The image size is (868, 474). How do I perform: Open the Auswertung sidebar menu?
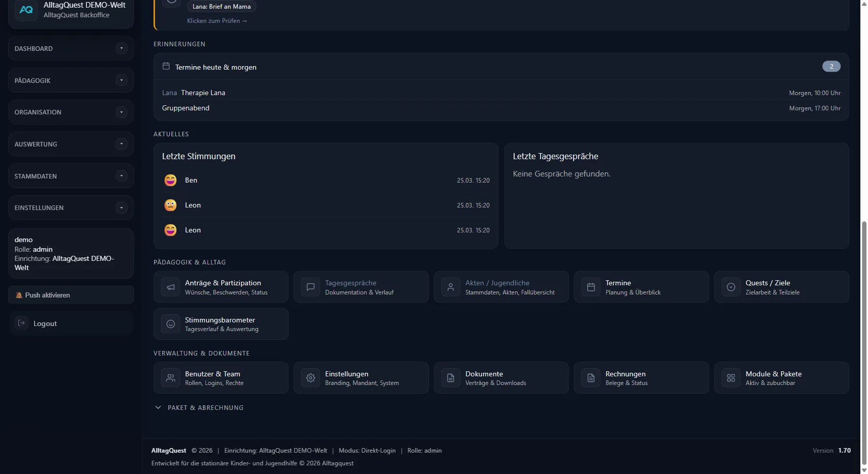pos(71,144)
